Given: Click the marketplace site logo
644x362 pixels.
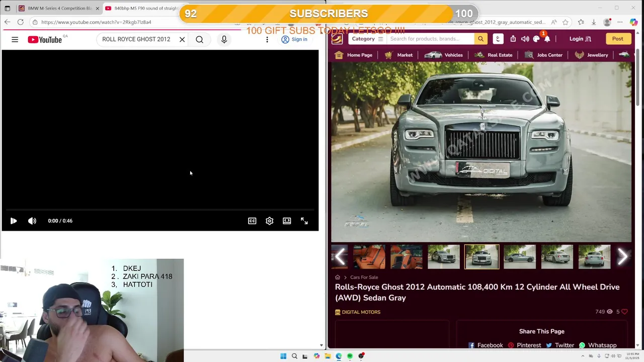Looking at the screenshot, I should pos(337,39).
